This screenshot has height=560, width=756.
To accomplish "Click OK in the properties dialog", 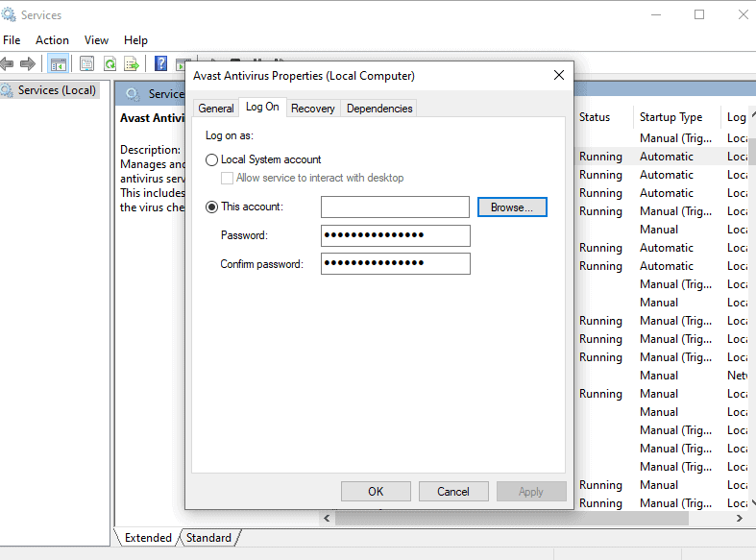I will 376,492.
